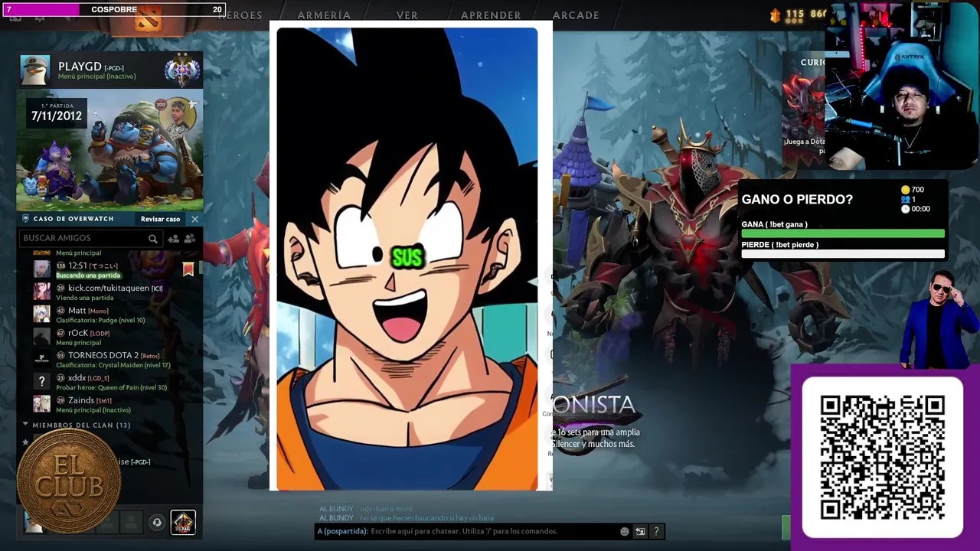The height and width of the screenshot is (551, 980).
Task: Click avatar of friend 12:51
Action: point(41,269)
